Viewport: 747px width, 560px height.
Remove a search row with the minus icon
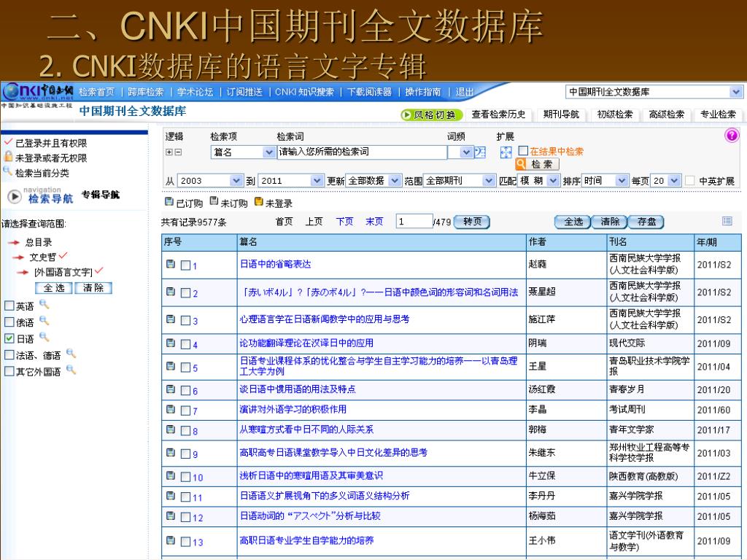click(x=178, y=152)
